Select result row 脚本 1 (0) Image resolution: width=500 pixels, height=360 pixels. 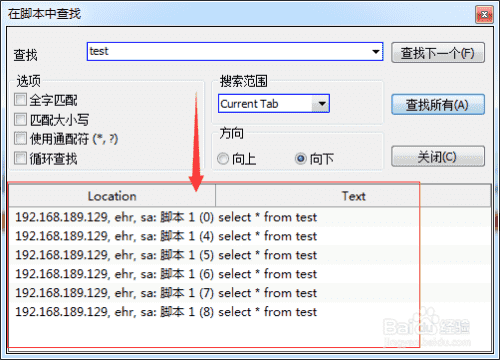click(x=249, y=217)
